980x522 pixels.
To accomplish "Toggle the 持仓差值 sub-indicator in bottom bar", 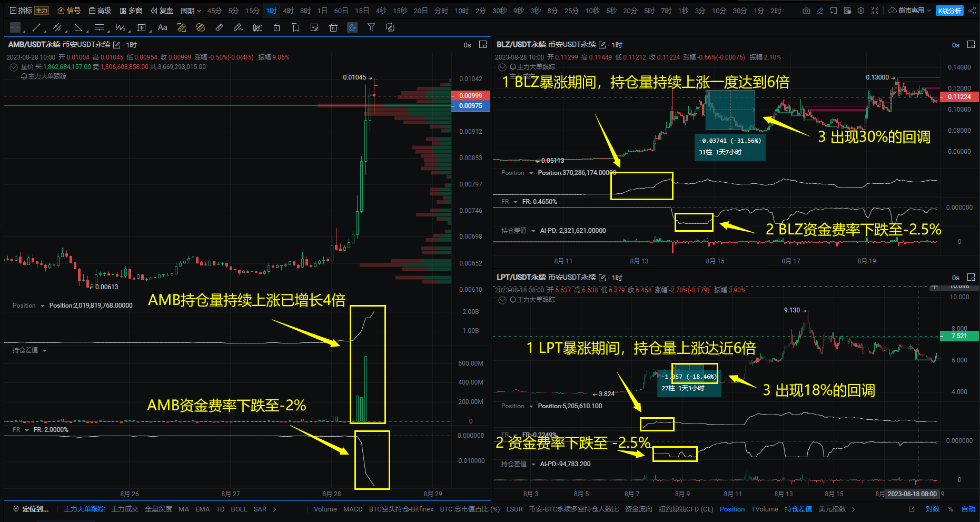I will click(x=798, y=509).
